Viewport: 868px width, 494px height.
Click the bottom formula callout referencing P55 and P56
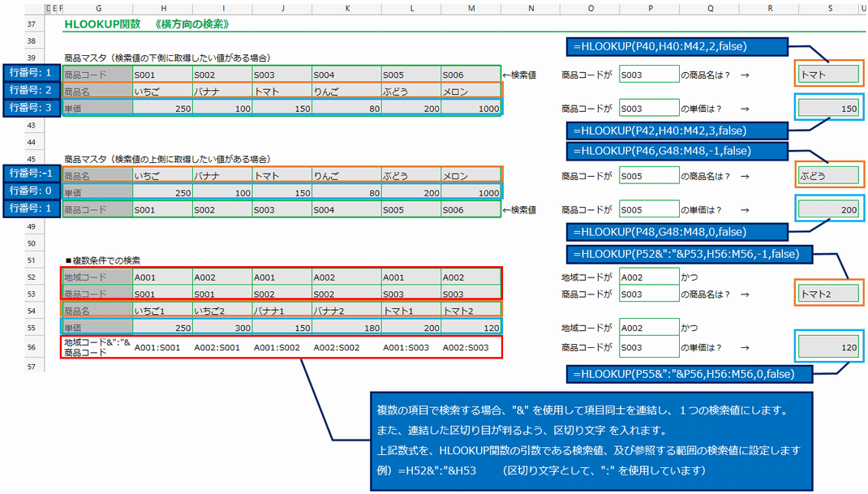(x=679, y=374)
